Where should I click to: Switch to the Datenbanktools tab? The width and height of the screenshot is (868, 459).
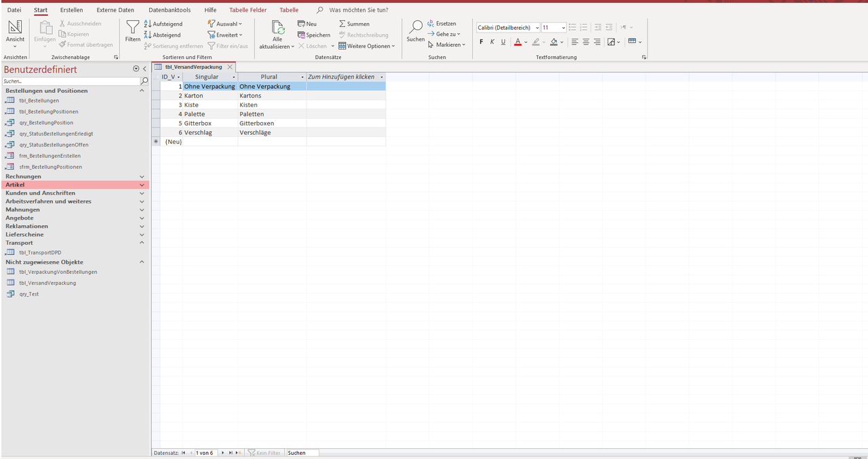tap(170, 10)
